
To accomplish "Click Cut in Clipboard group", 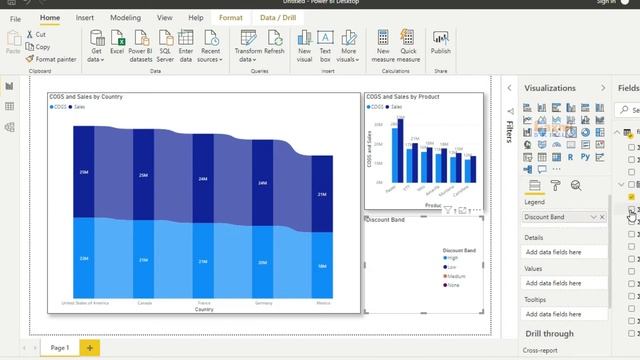I will 36,34.
